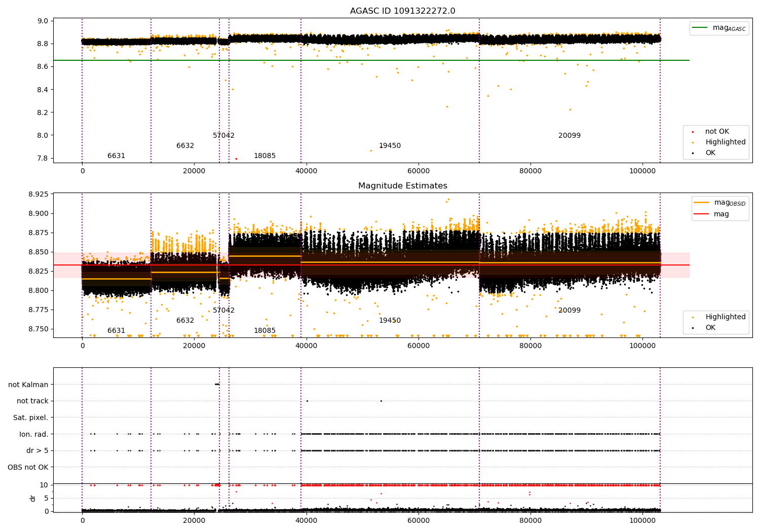Click the 7.8 tick on top y-axis
760x532 pixels.
pos(43,158)
